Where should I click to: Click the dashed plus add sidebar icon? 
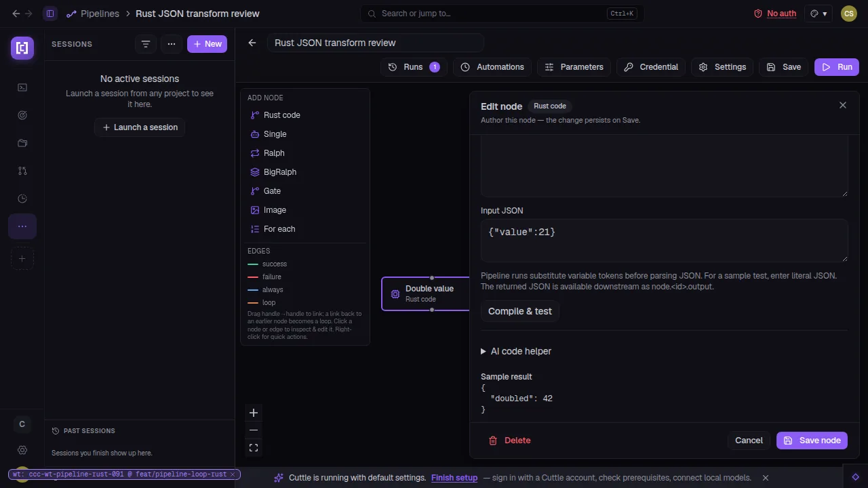pos(22,258)
